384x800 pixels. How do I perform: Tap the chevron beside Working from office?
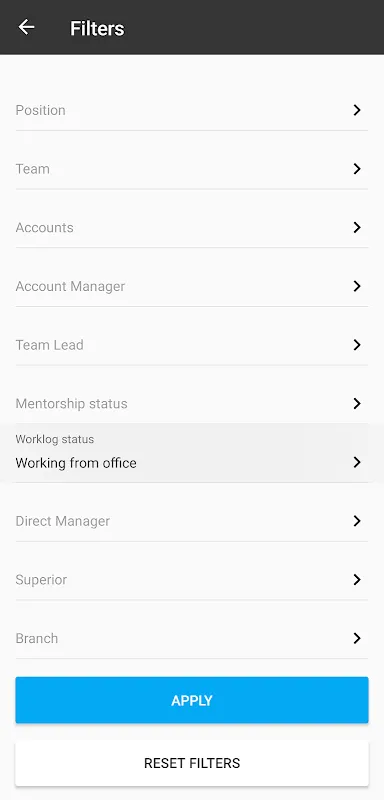357,462
